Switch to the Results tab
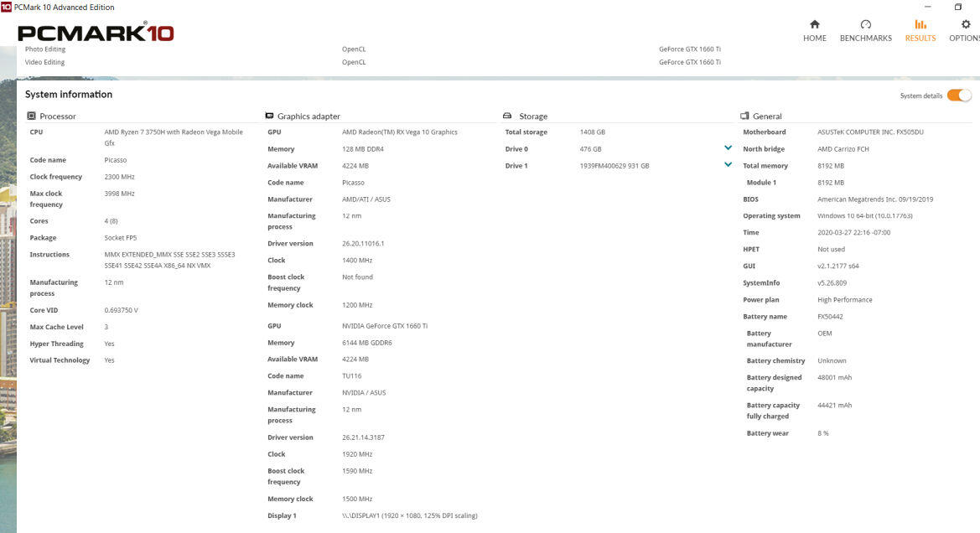 (920, 31)
